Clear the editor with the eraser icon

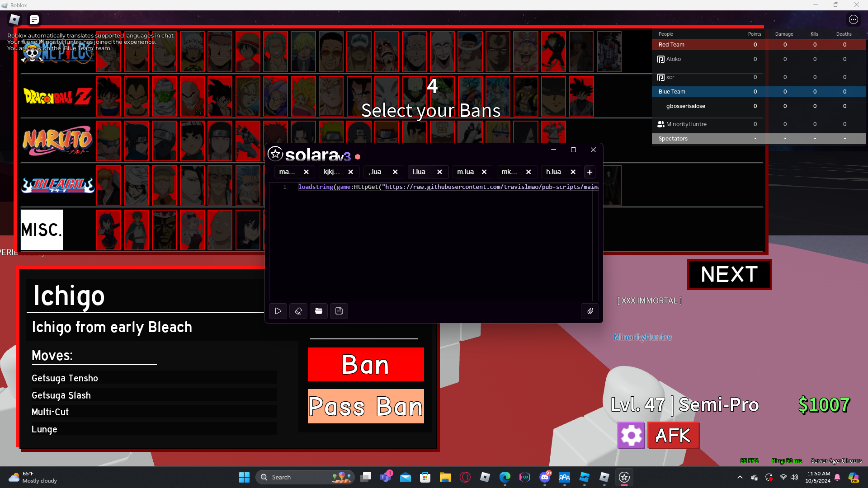point(298,311)
